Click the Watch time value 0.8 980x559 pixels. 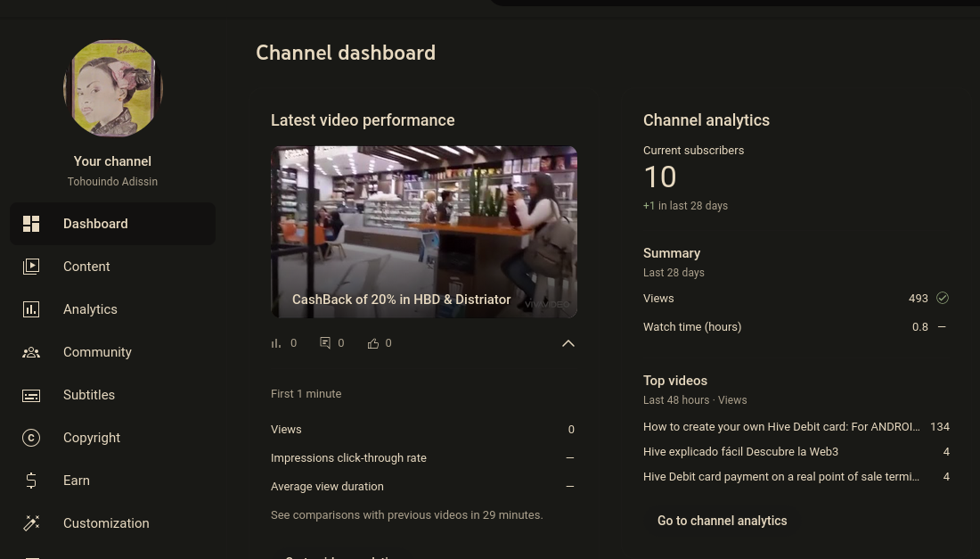920,327
